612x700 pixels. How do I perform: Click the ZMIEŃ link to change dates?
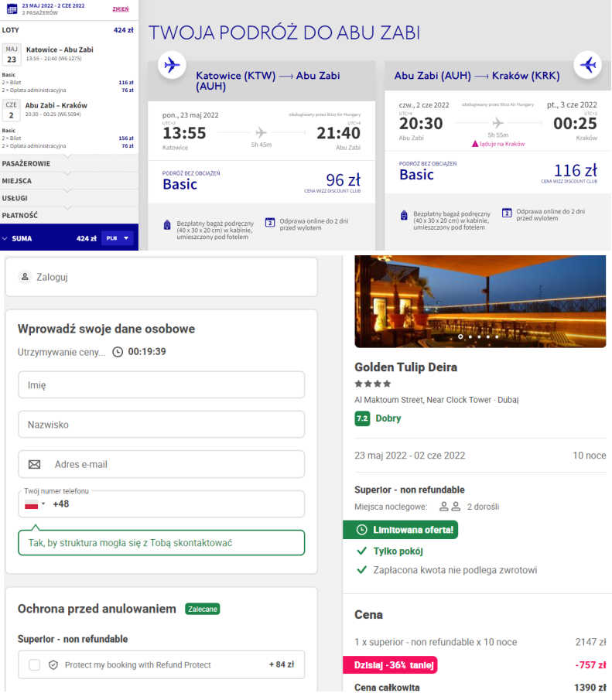[120, 9]
